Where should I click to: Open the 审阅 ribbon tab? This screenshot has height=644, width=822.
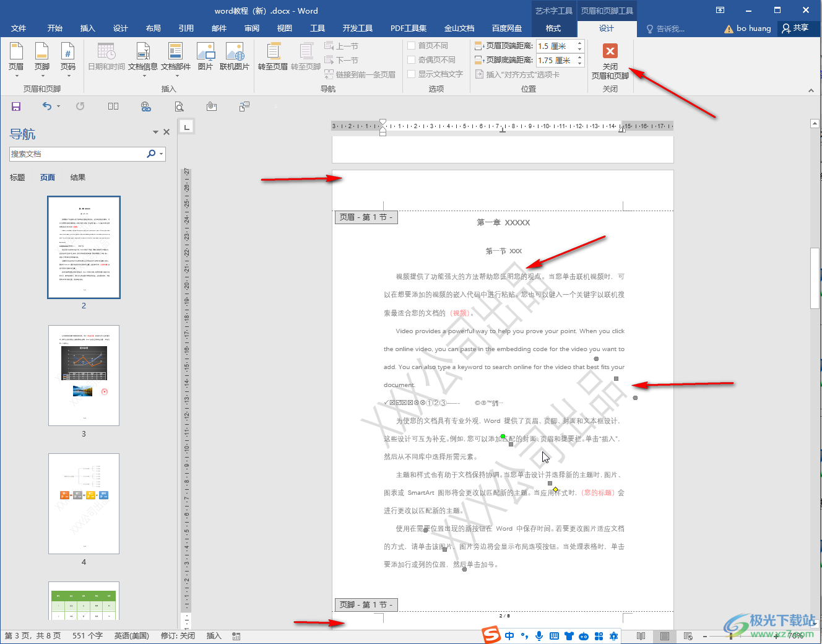pyautogui.click(x=252, y=28)
